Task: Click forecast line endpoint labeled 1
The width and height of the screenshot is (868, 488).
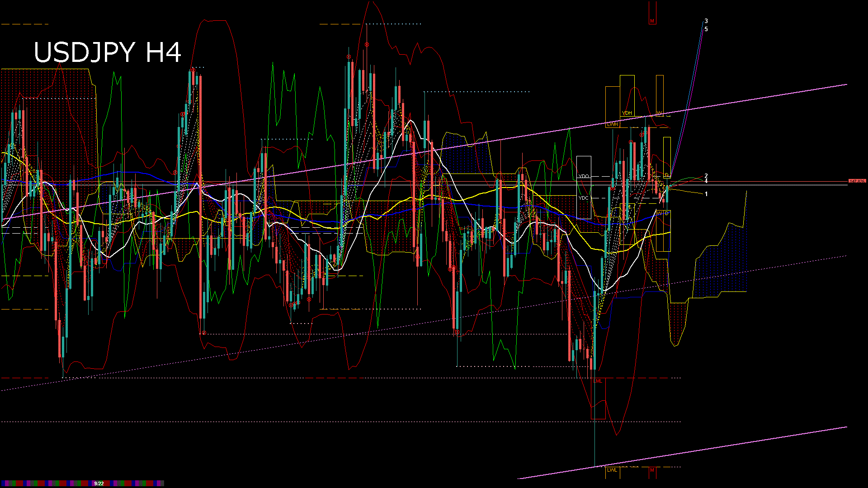Action: [x=706, y=194]
